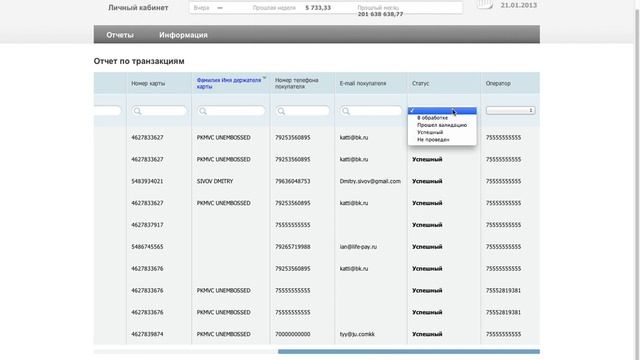
Task: Click last month amount 201 638 638,77
Action: click(380, 14)
